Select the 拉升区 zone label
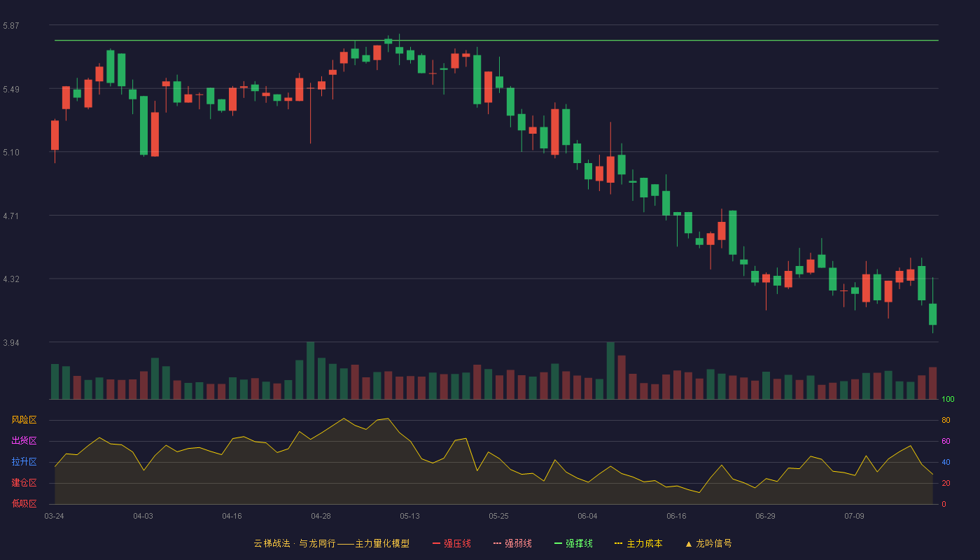The image size is (980, 560). (x=24, y=462)
